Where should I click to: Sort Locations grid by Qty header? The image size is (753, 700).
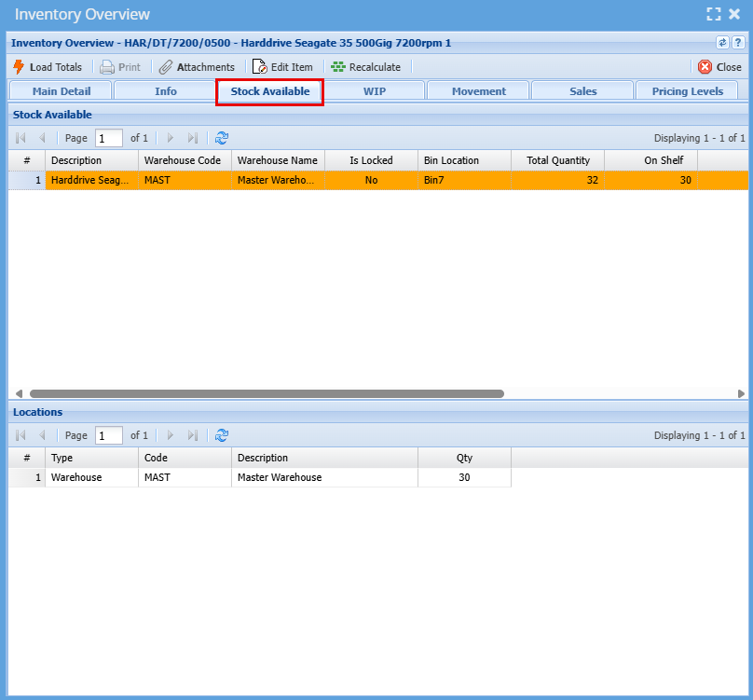(x=464, y=458)
